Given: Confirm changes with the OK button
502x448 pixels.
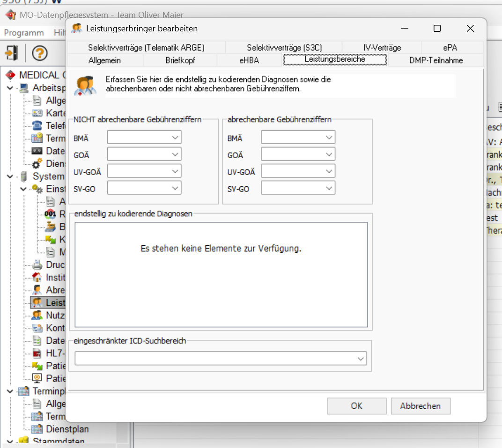Looking at the screenshot, I should point(356,406).
